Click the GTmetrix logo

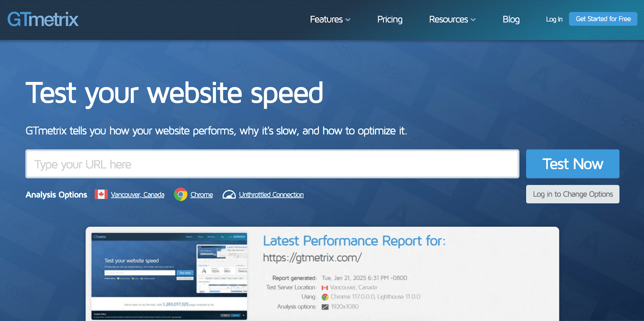click(x=43, y=19)
